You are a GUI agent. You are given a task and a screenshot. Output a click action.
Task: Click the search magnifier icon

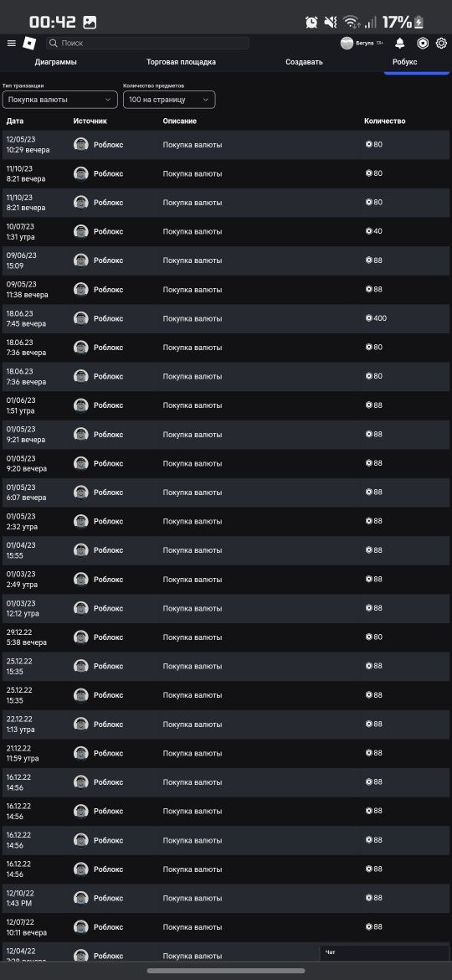click(53, 43)
